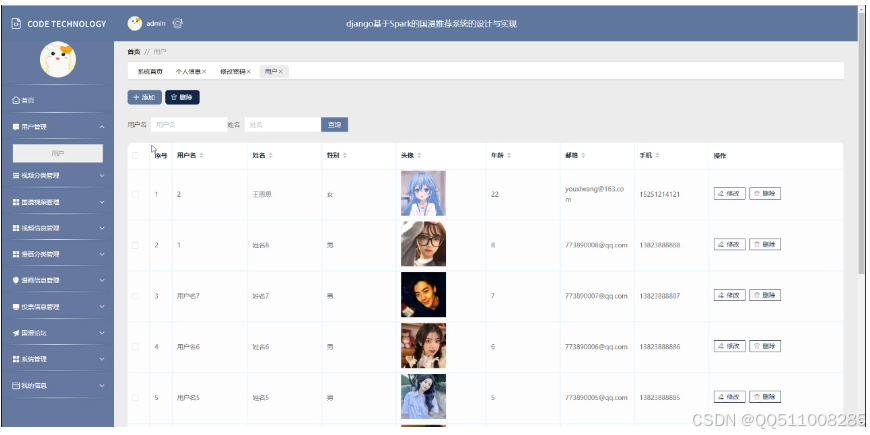Click the 国漫视频管理 grid icon
870x435 pixels.
point(16,203)
